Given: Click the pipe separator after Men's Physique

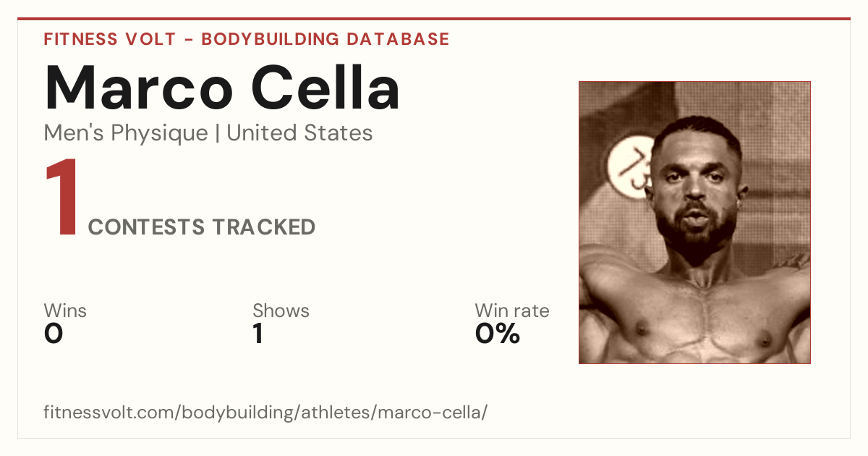Looking at the screenshot, I should (218, 134).
